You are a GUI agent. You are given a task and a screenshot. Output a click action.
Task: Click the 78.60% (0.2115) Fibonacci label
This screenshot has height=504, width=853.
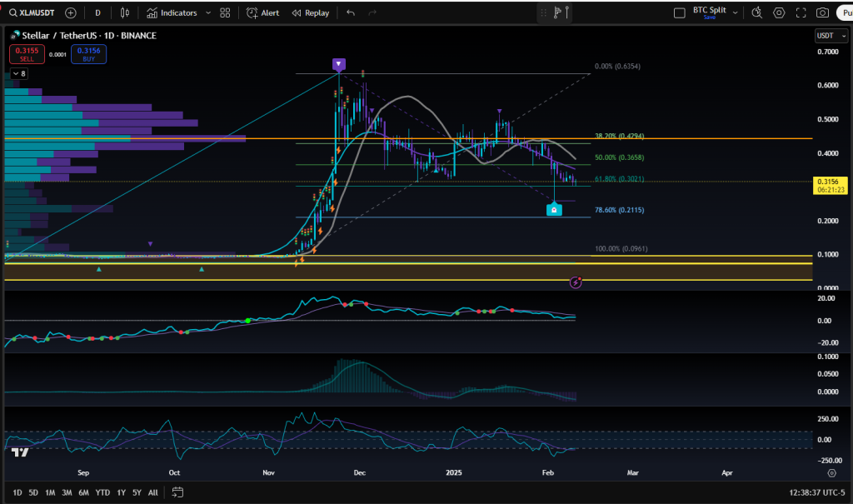pos(619,210)
